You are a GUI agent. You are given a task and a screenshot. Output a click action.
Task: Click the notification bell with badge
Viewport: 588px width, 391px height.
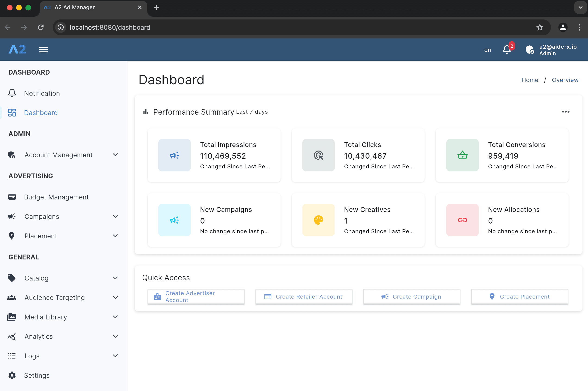coord(507,49)
